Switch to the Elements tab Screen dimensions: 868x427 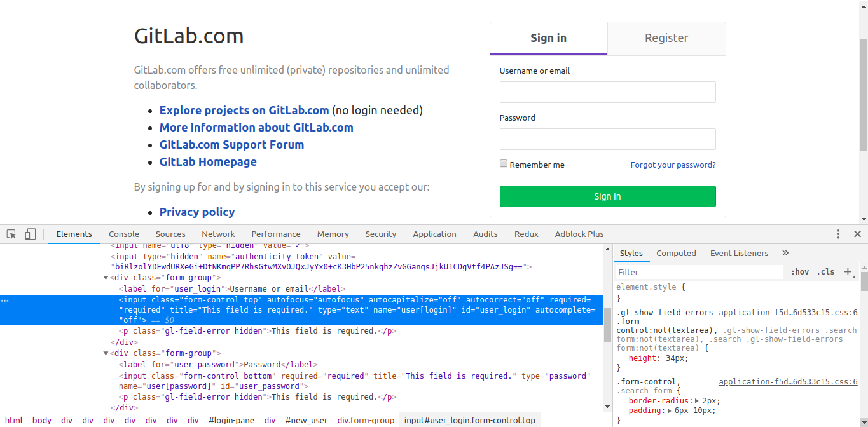(74, 234)
